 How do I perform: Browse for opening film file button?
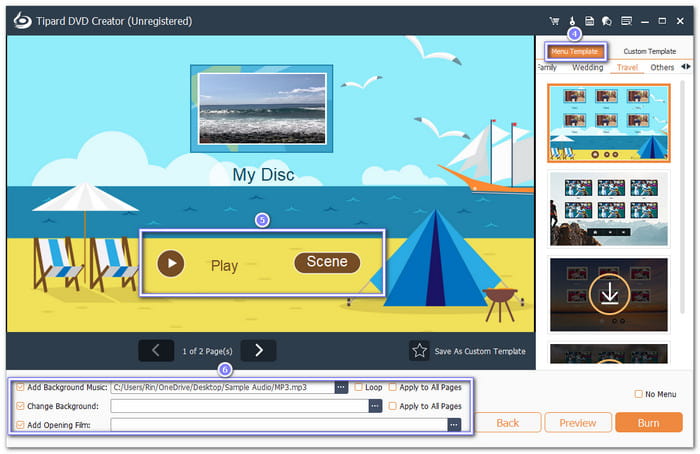click(x=454, y=425)
